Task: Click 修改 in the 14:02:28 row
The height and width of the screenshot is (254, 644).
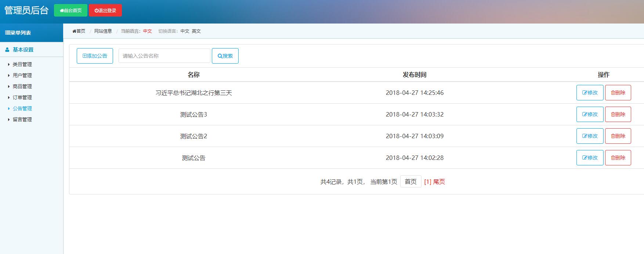Action: [x=590, y=158]
